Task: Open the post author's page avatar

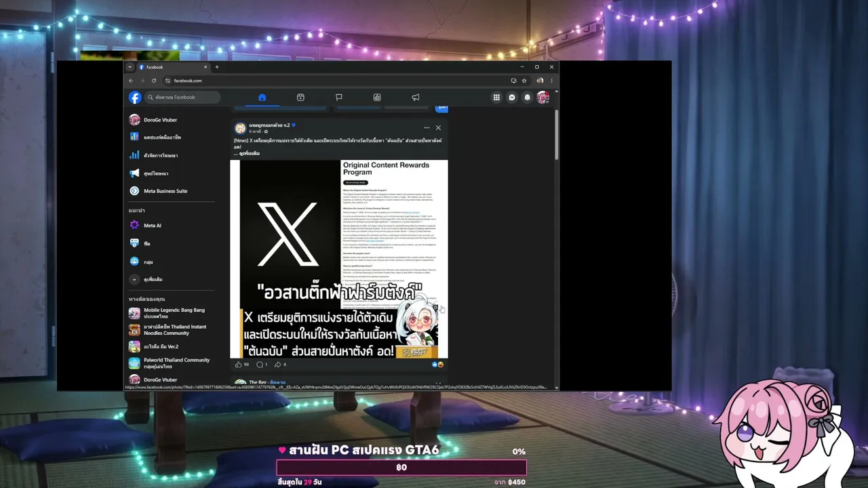Action: (x=240, y=128)
